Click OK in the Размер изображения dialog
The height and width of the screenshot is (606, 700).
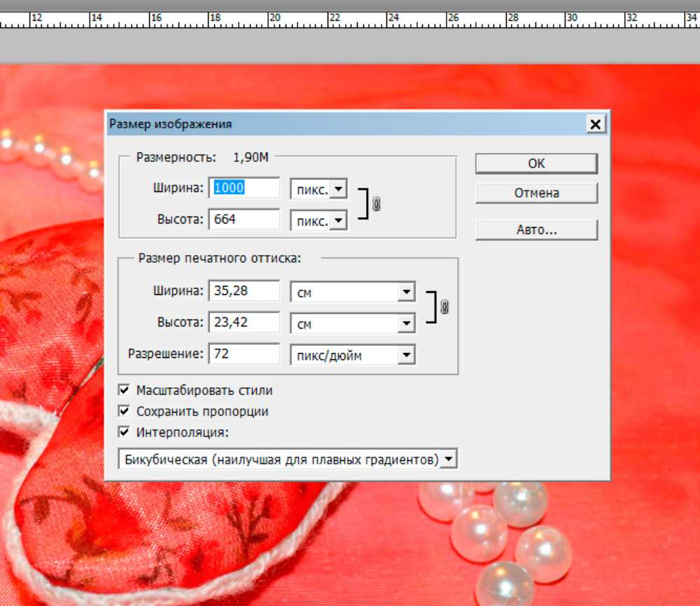click(x=536, y=163)
